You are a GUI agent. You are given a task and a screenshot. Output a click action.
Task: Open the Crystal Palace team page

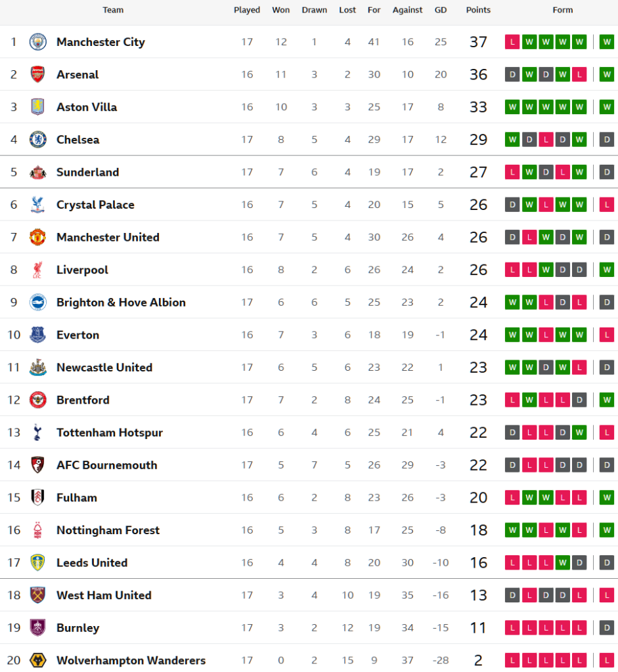click(95, 205)
